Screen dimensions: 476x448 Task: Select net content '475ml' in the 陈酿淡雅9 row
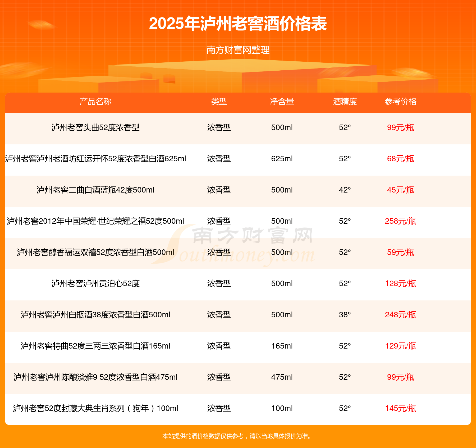point(282,377)
